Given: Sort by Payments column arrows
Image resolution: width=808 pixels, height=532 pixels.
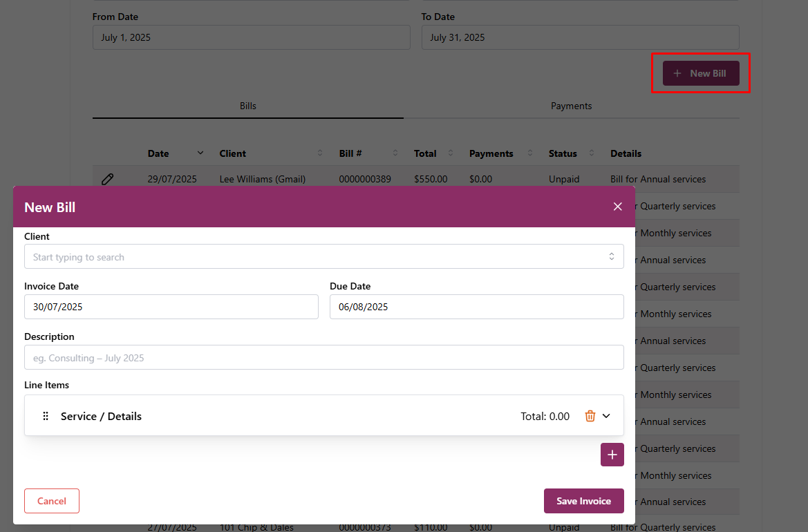Looking at the screenshot, I should 530,153.
